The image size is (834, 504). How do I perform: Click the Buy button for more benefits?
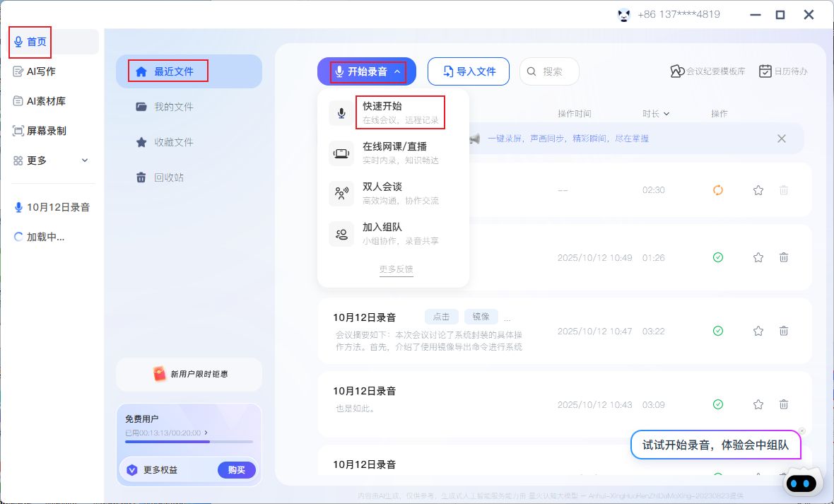[236, 470]
